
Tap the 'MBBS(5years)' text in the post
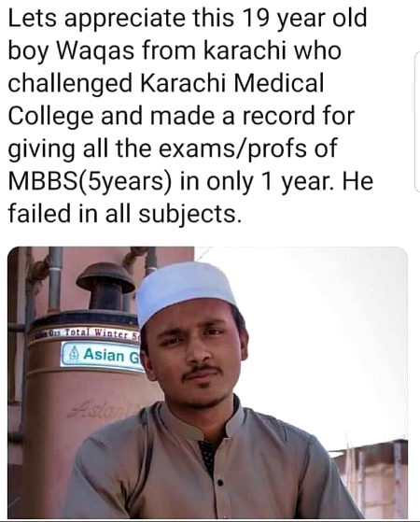(91, 182)
